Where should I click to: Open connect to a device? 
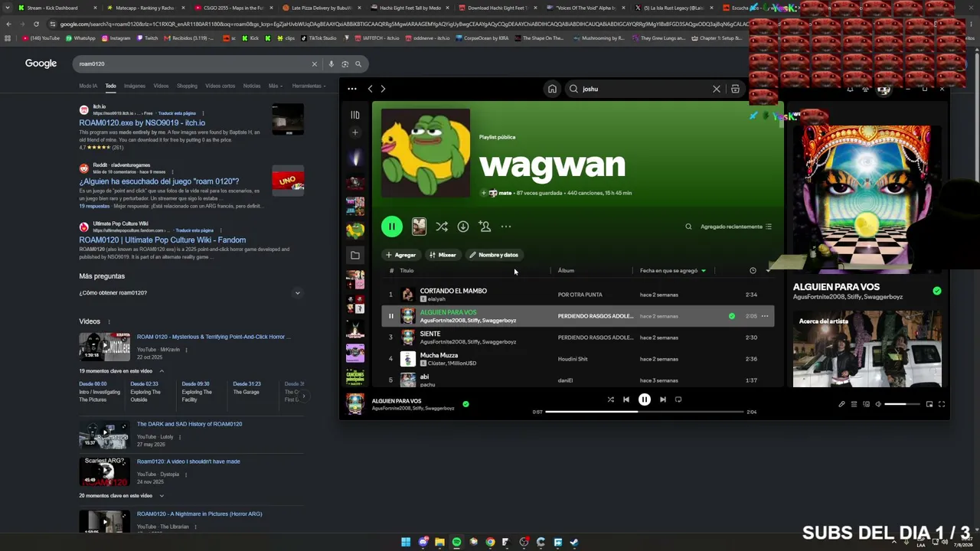866,404
